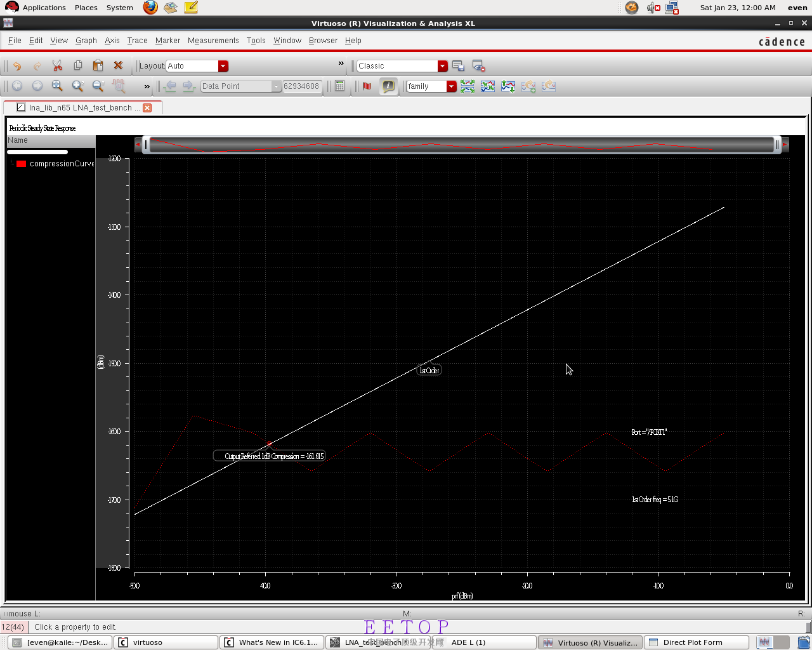Screen dimensions: 812x650
Task: Click the 62934608 data point field
Action: (301, 86)
